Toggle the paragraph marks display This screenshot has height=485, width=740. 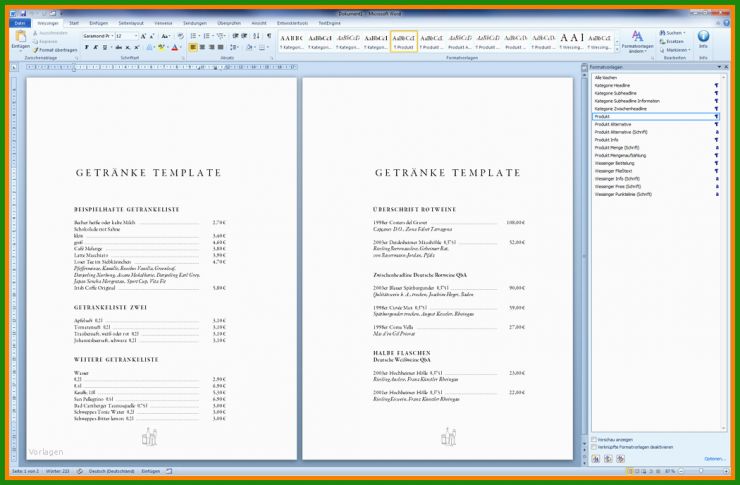[269, 36]
